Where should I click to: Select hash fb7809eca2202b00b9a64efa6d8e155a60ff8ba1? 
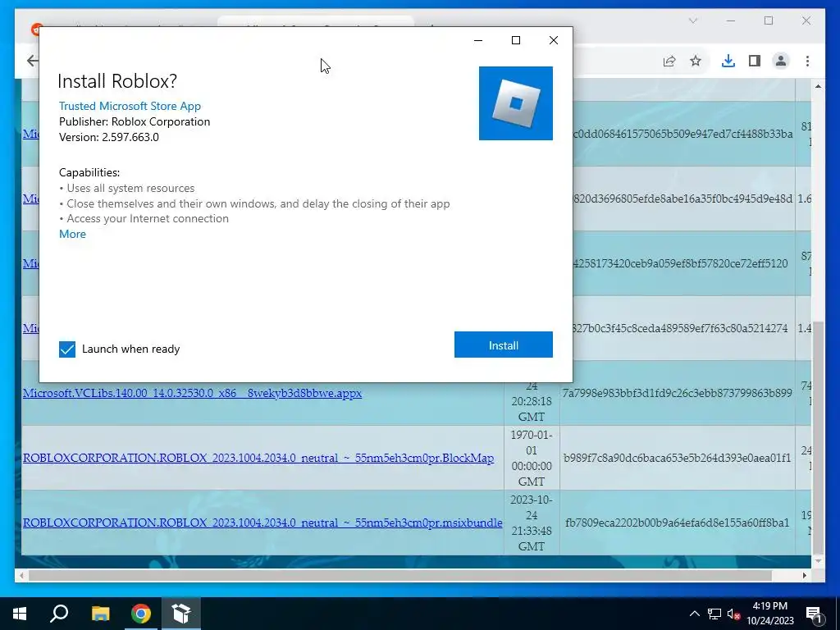point(677,523)
